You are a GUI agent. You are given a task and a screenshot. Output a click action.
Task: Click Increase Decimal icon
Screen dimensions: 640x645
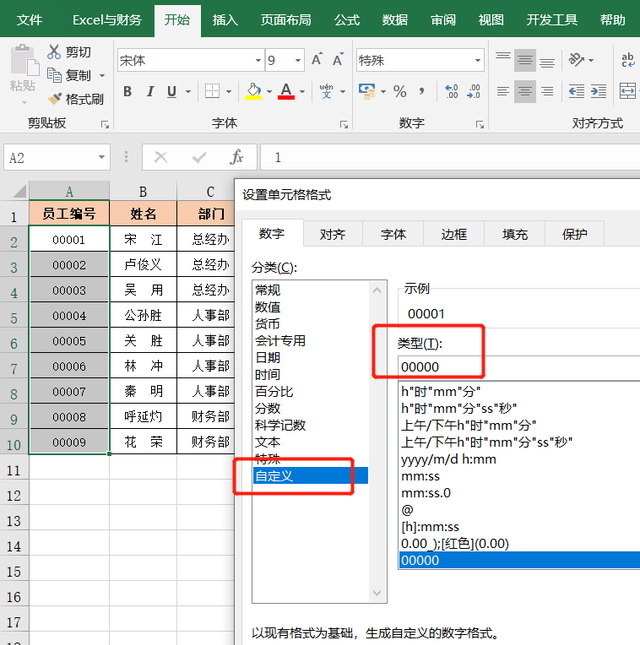(452, 91)
